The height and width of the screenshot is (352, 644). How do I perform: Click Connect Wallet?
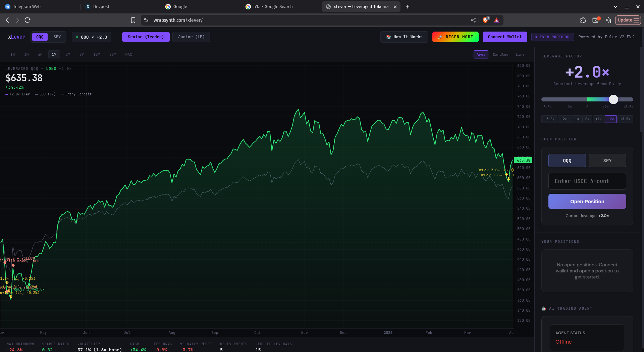pos(505,37)
